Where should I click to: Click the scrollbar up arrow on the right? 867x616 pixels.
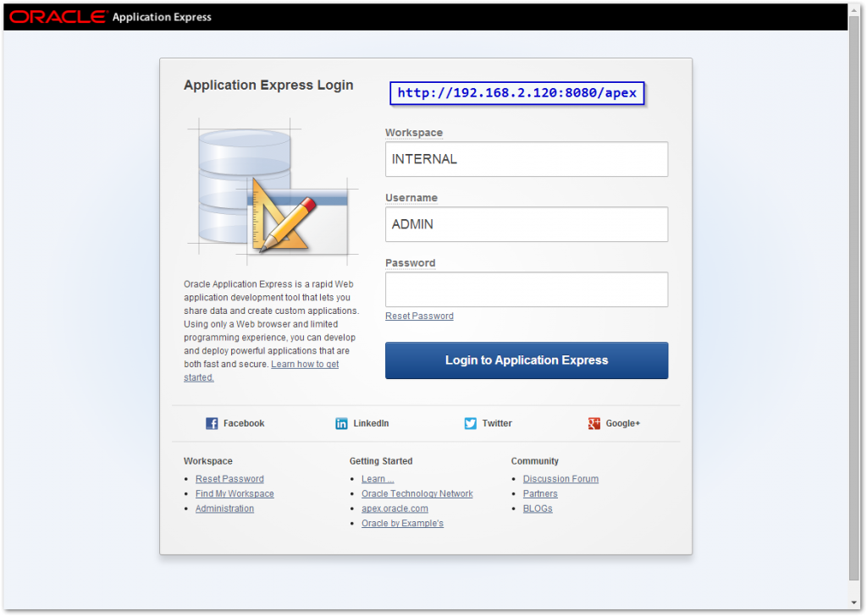point(855,9)
